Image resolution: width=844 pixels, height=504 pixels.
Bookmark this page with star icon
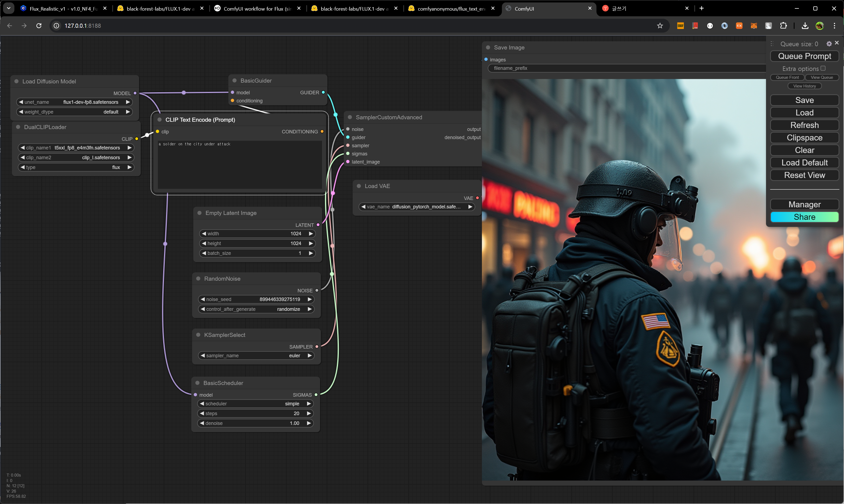(x=660, y=26)
